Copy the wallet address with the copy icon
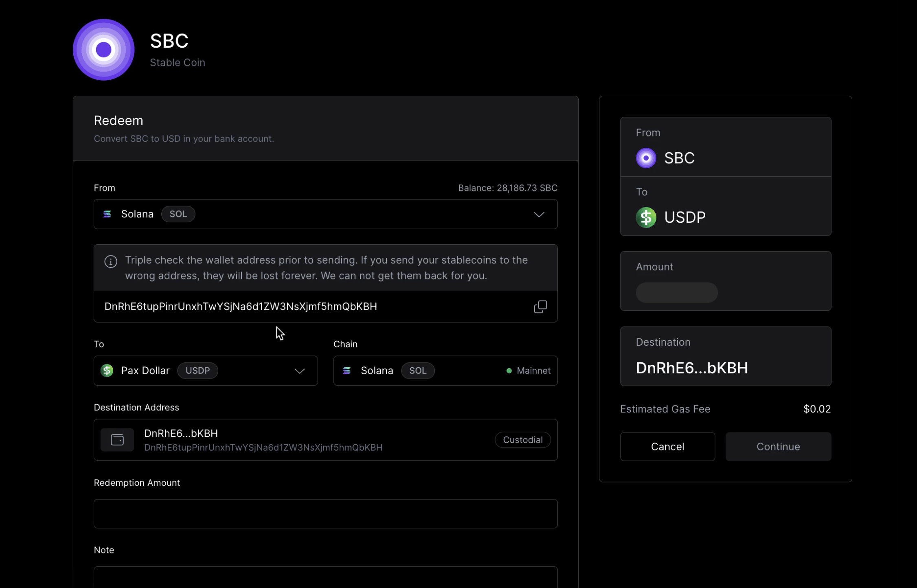917x588 pixels. pyautogui.click(x=540, y=307)
